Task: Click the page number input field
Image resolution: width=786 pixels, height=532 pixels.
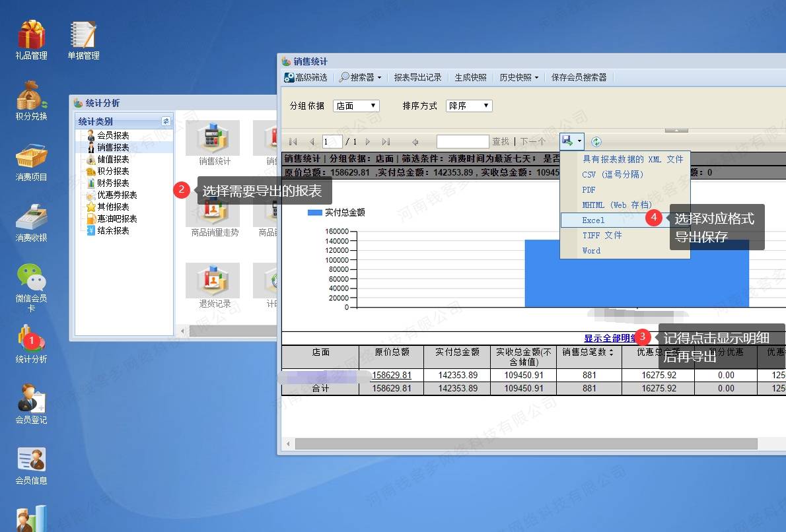Action: tap(332, 142)
